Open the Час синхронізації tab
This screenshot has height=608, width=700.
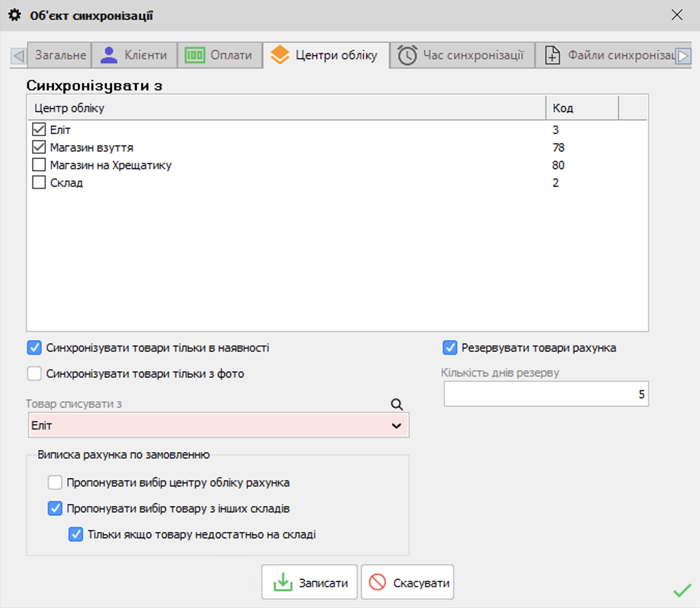(462, 55)
